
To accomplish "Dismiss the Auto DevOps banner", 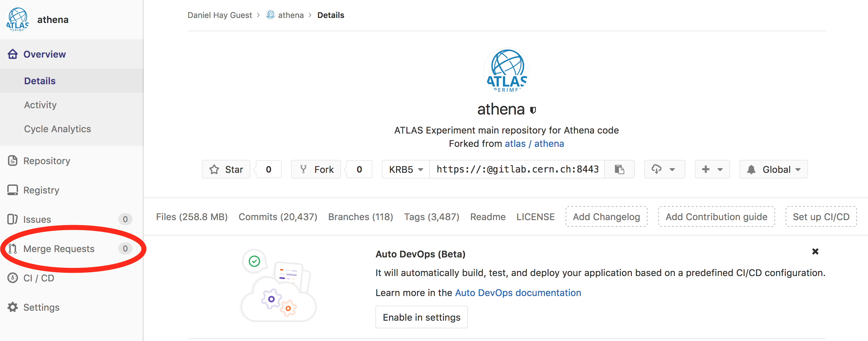I will pos(815,251).
